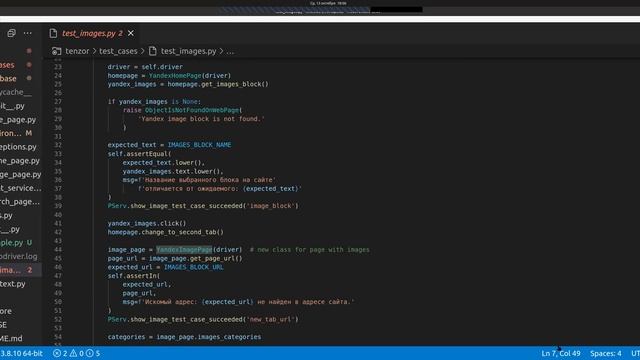The image size is (640, 360).
Task: Click 'self.assertEqual(' on line 33
Action: [140, 154]
